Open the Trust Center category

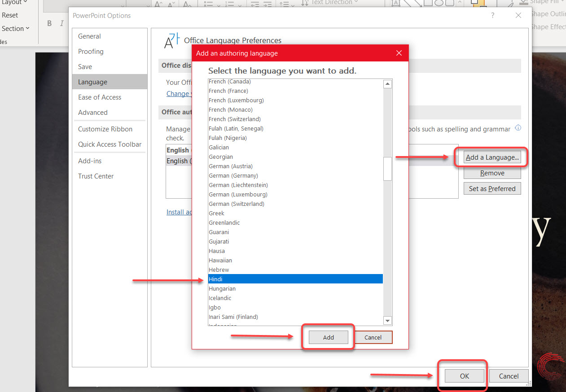click(x=110, y=176)
